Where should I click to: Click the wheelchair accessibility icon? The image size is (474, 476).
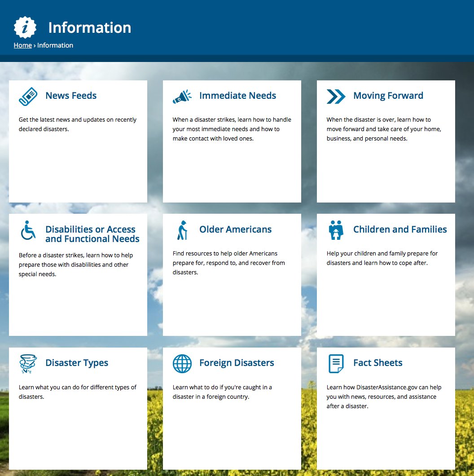[28, 230]
